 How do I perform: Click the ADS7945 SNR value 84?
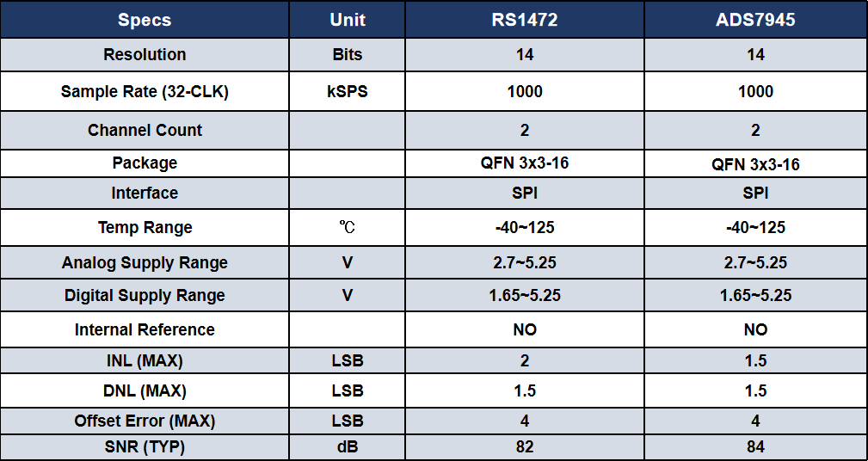[755, 446]
